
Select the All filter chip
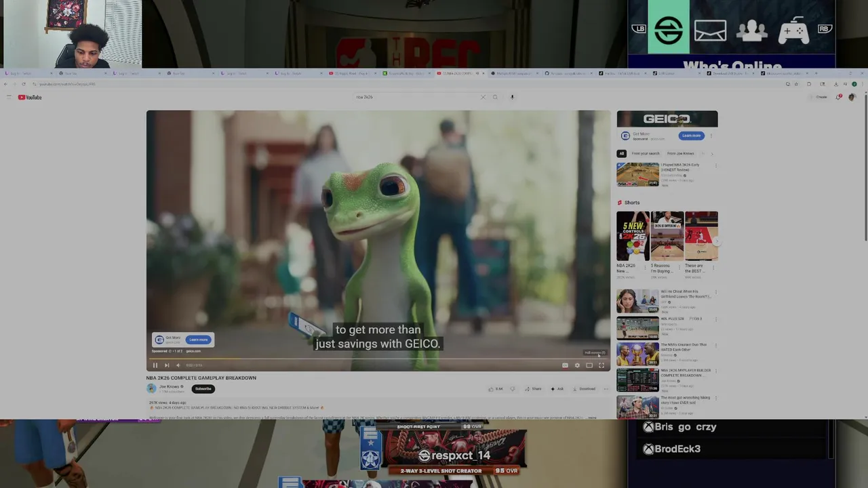coord(621,153)
